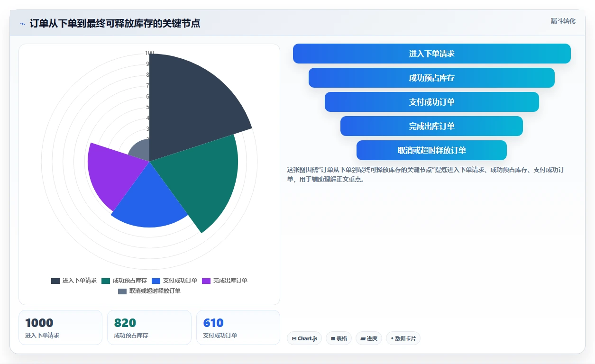595x364 pixels.
Task: Click the 1000 进入下单请求 stat card
Action: pos(60,328)
